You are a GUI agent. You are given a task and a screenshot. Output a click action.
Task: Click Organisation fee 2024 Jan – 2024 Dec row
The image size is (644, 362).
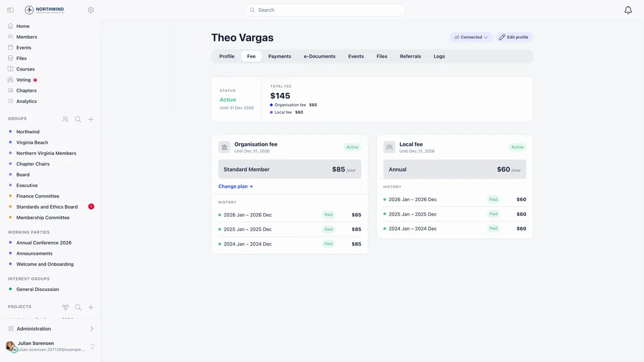tap(290, 244)
